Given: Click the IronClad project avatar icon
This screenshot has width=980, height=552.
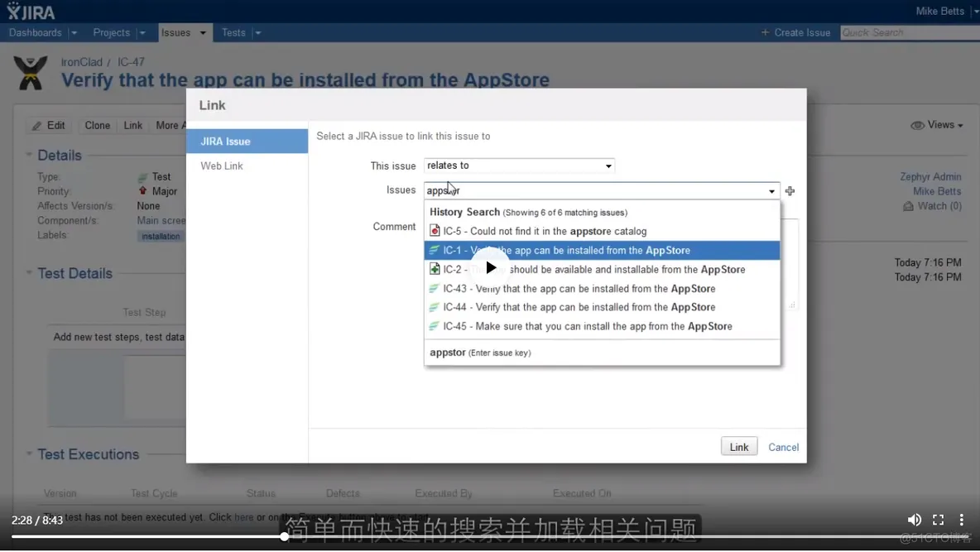Looking at the screenshot, I should point(30,73).
